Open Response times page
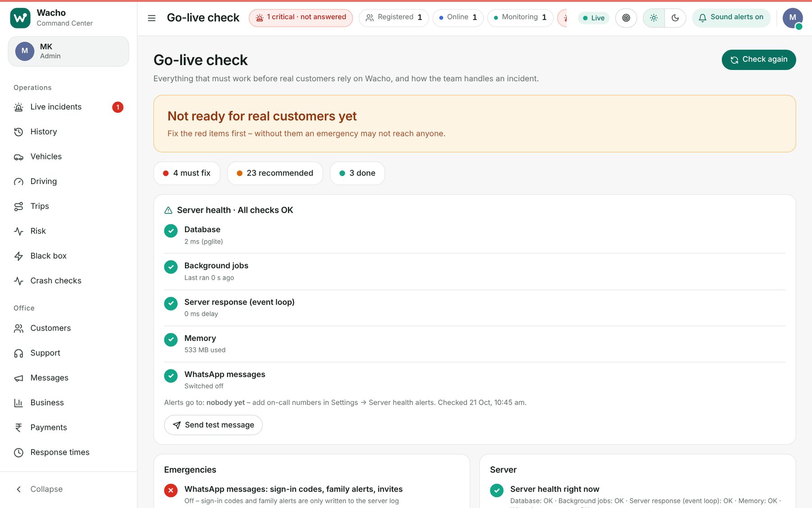Viewport: 812px width, 508px height. (x=68, y=452)
